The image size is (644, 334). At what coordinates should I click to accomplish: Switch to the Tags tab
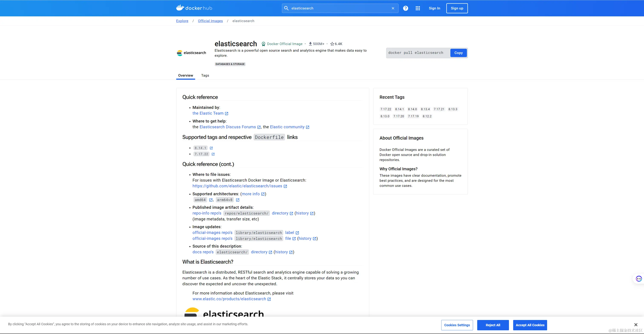click(x=205, y=75)
